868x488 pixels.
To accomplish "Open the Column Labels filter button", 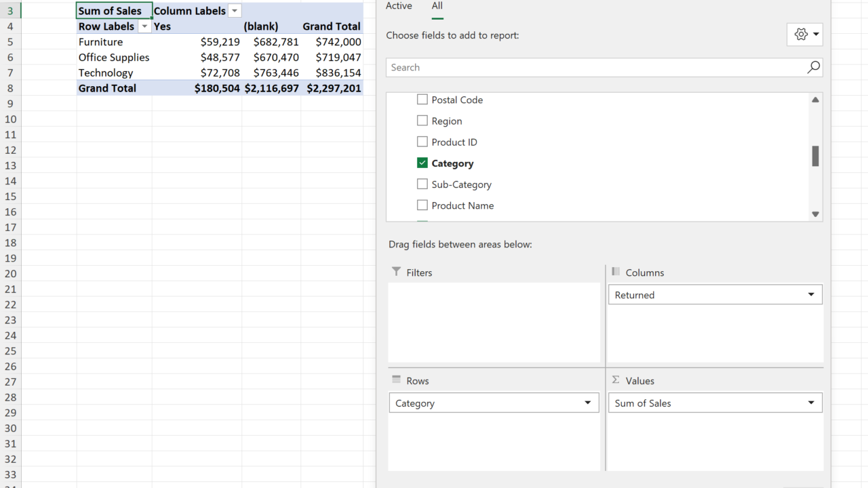I will click(235, 11).
